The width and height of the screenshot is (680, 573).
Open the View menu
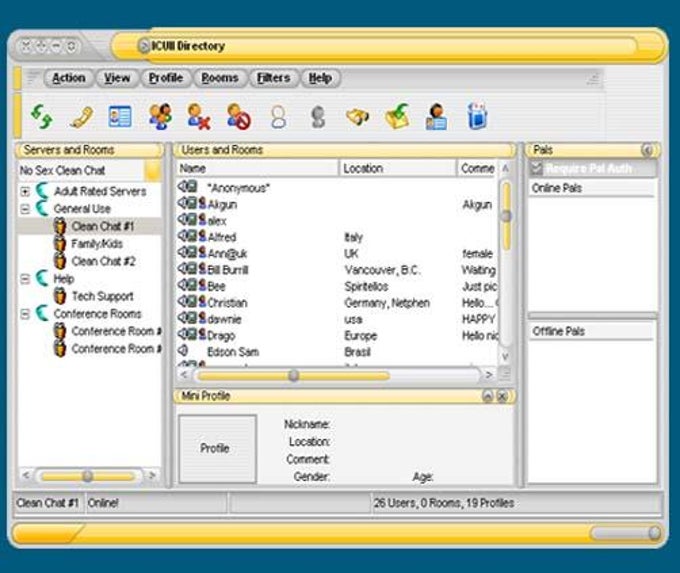[117, 78]
